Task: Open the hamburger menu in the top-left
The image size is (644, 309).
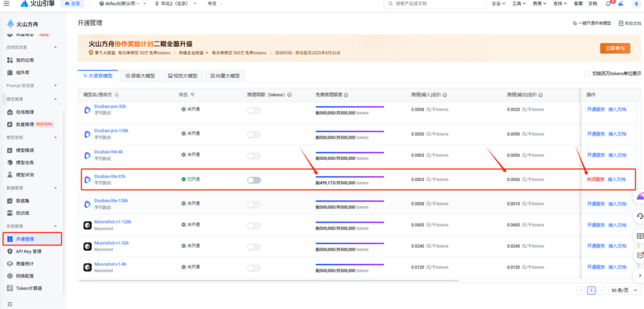Action: pos(6,3)
